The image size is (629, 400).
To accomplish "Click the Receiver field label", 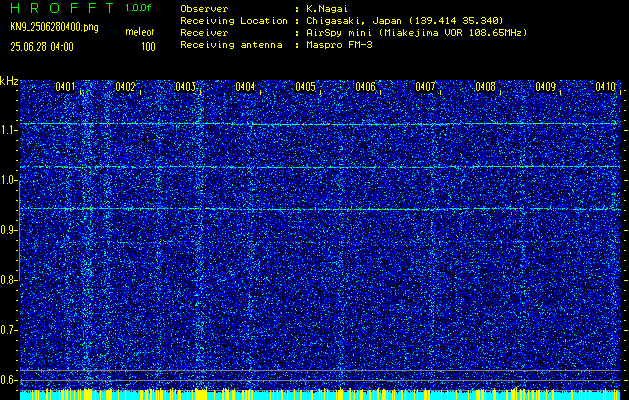I will click(204, 33).
